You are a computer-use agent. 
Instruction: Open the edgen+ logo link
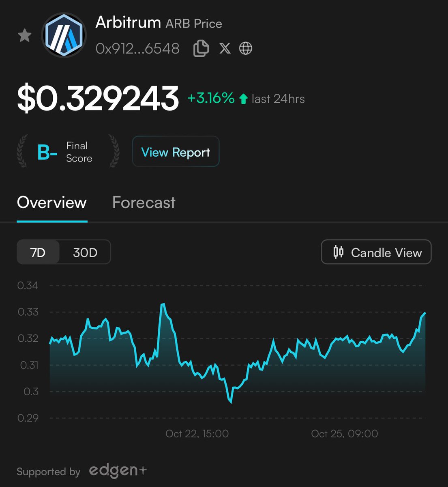tap(118, 471)
